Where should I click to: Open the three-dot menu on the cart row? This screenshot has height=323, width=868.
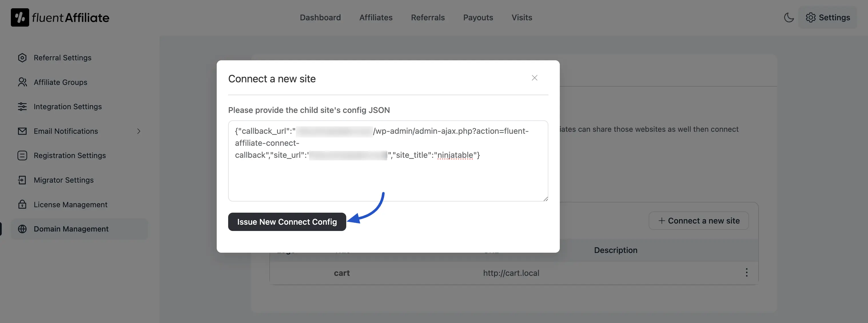click(746, 273)
